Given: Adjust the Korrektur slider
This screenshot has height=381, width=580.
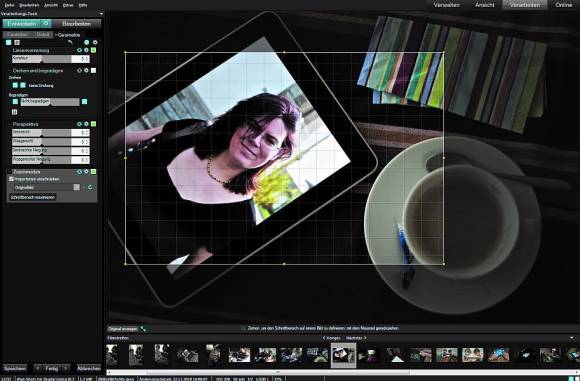Looking at the screenshot, I should [x=42, y=59].
